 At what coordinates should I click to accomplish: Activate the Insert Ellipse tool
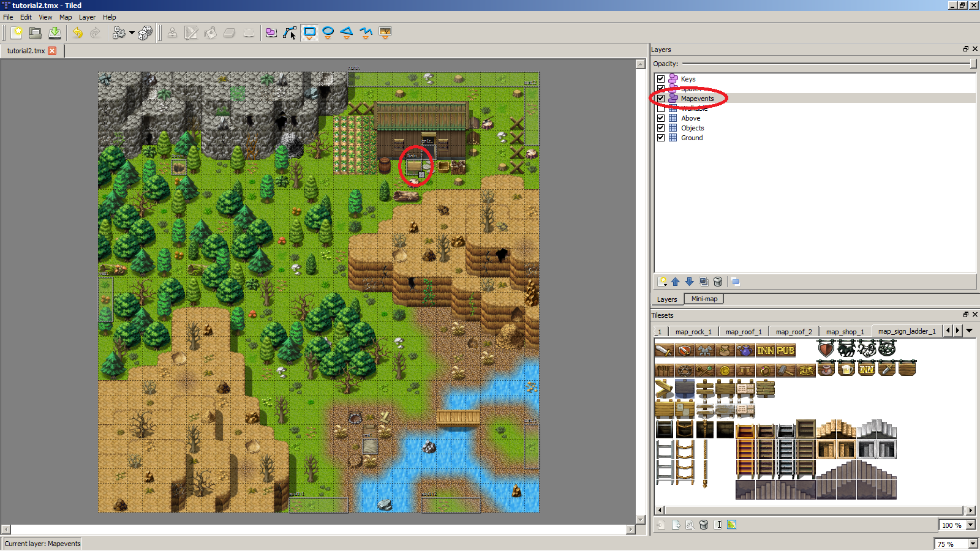[328, 32]
